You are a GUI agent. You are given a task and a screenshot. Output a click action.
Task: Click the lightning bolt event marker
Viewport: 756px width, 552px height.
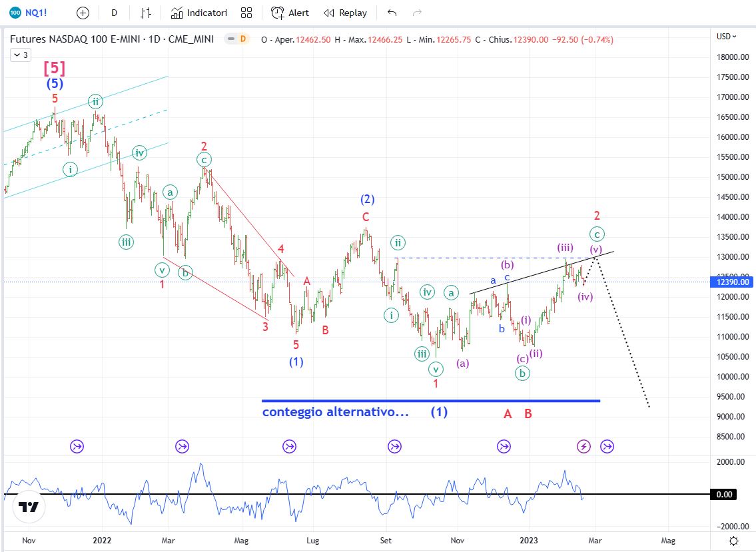pyautogui.click(x=583, y=446)
